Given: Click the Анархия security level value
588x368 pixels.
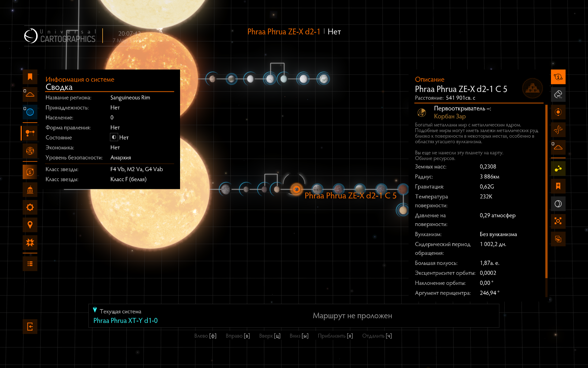Looking at the screenshot, I should point(121,158).
